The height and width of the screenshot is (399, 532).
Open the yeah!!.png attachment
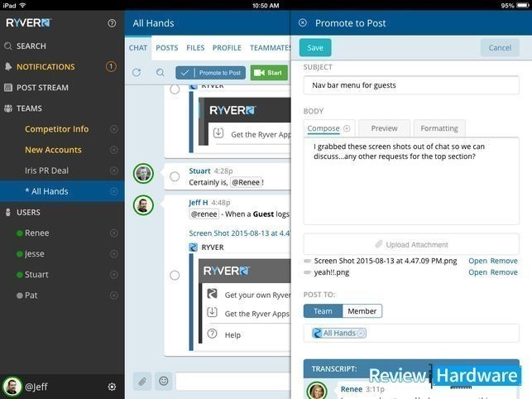[x=477, y=272]
